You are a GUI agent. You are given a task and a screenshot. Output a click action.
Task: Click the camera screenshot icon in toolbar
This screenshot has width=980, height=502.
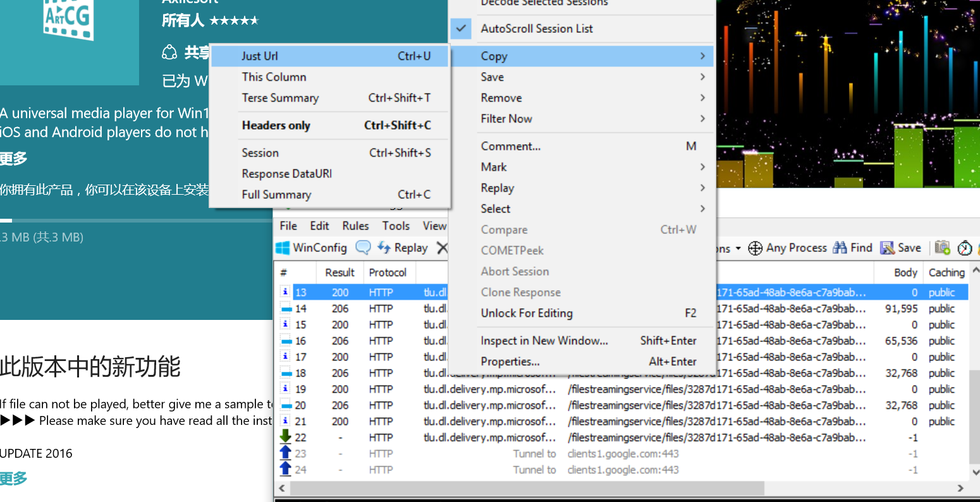(x=942, y=248)
